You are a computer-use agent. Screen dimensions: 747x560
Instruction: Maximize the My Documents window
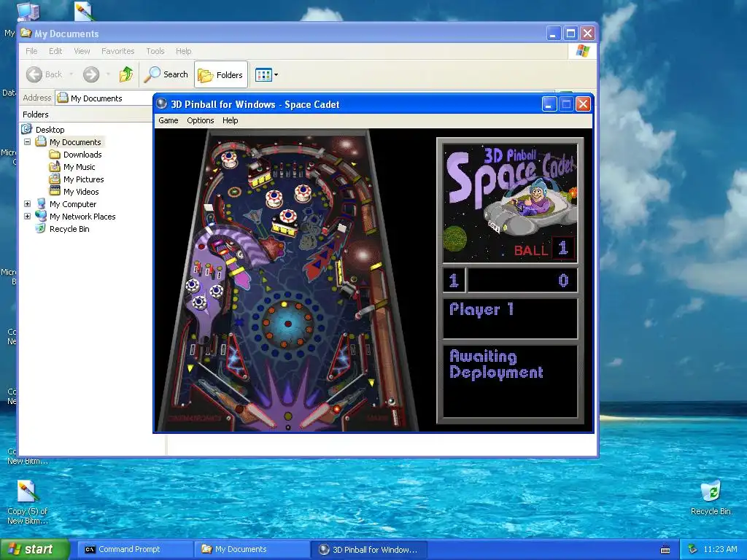point(570,34)
